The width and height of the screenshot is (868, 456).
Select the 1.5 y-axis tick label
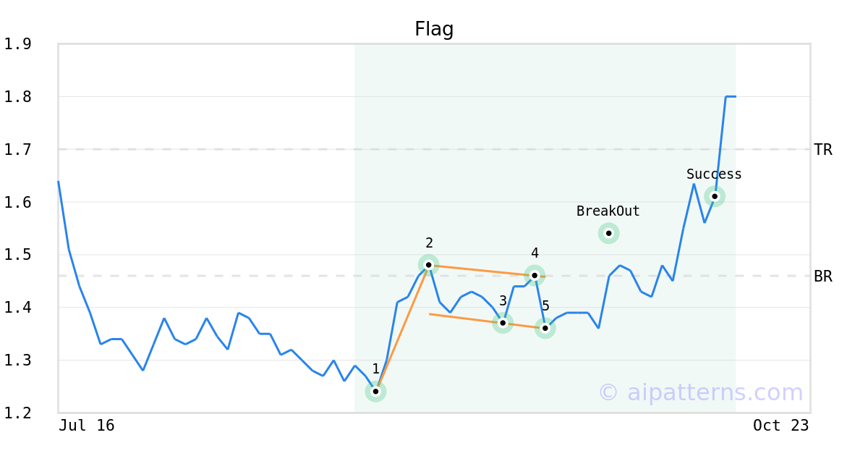pyautogui.click(x=17, y=255)
